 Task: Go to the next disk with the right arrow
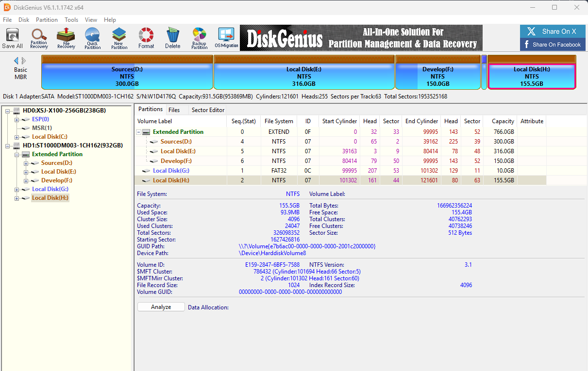tap(24, 61)
